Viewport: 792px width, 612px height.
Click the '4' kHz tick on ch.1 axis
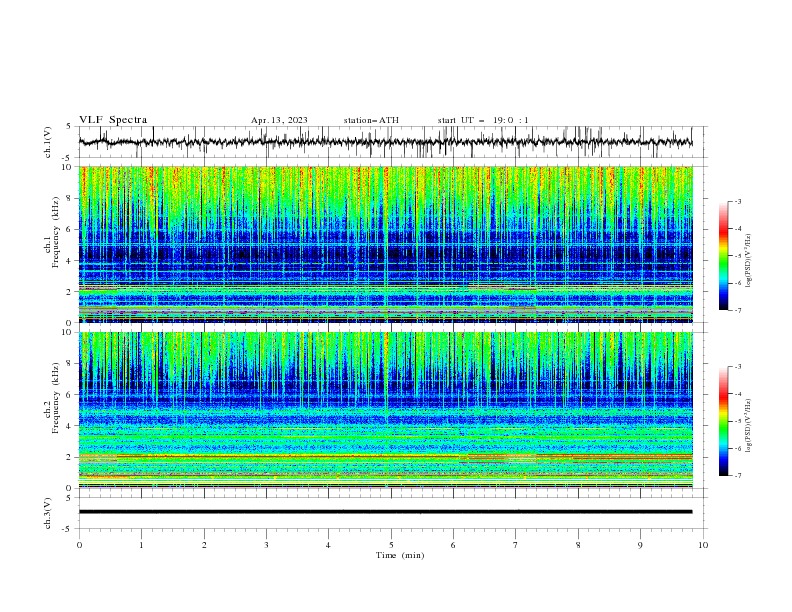(x=70, y=261)
